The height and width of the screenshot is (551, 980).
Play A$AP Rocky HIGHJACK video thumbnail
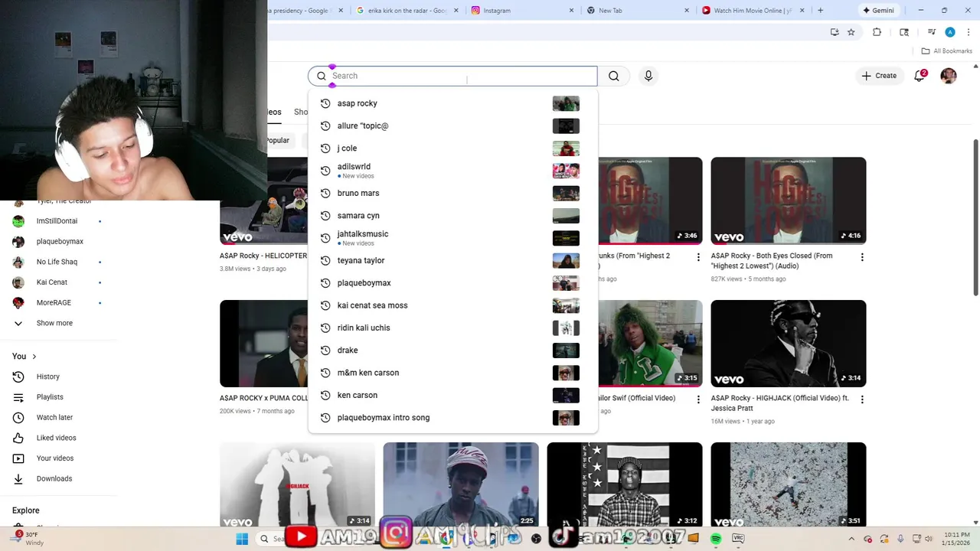click(789, 343)
